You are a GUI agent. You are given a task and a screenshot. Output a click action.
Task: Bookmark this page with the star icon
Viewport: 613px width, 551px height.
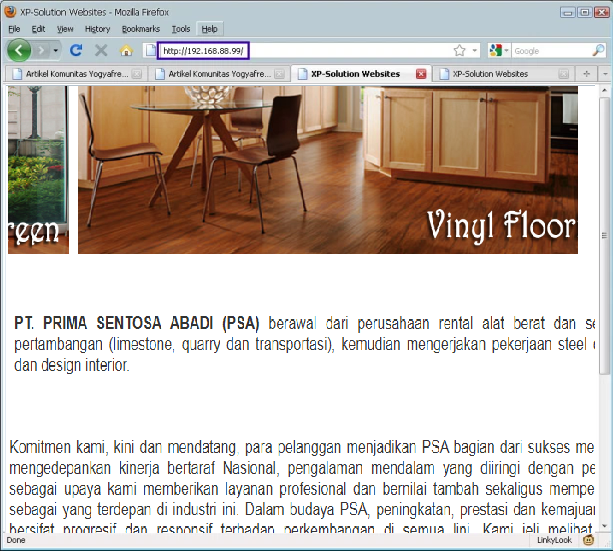(460, 50)
